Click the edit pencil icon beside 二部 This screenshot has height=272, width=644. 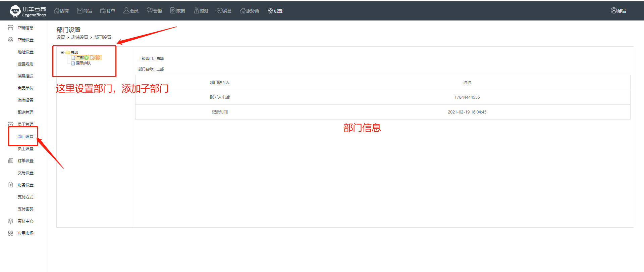pos(93,58)
